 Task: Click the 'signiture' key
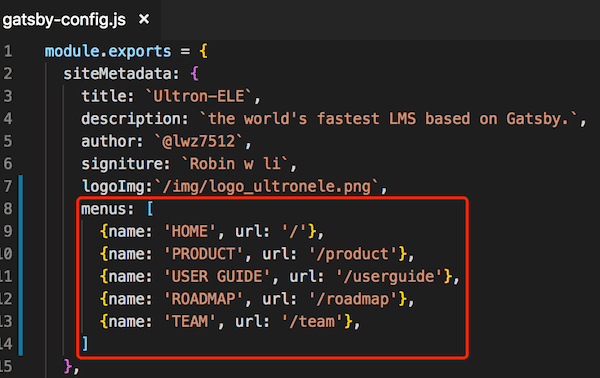point(121,164)
